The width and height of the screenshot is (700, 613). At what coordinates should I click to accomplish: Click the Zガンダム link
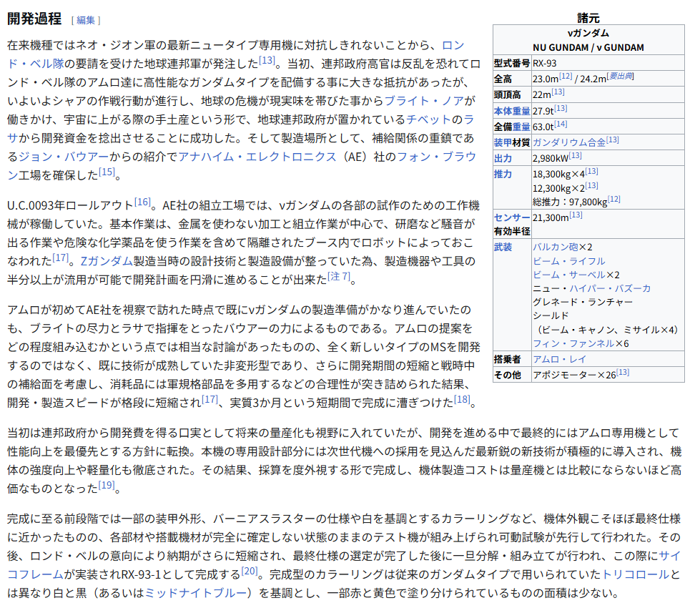[107, 260]
